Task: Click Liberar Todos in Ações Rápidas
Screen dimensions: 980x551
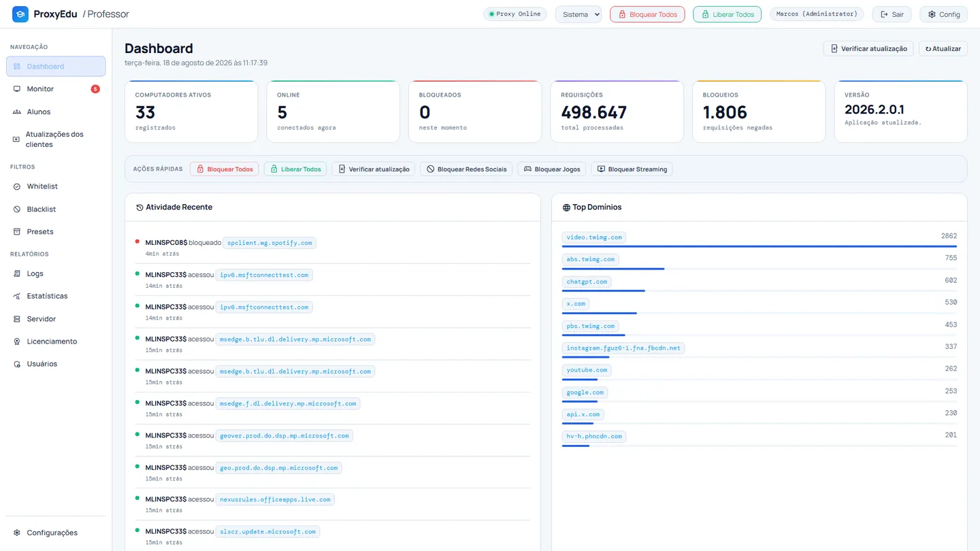Action: click(295, 169)
